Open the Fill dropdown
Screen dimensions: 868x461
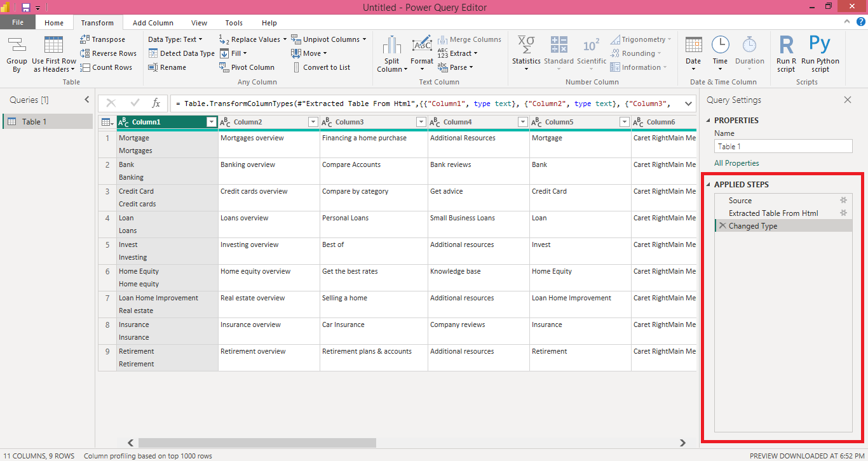click(233, 53)
